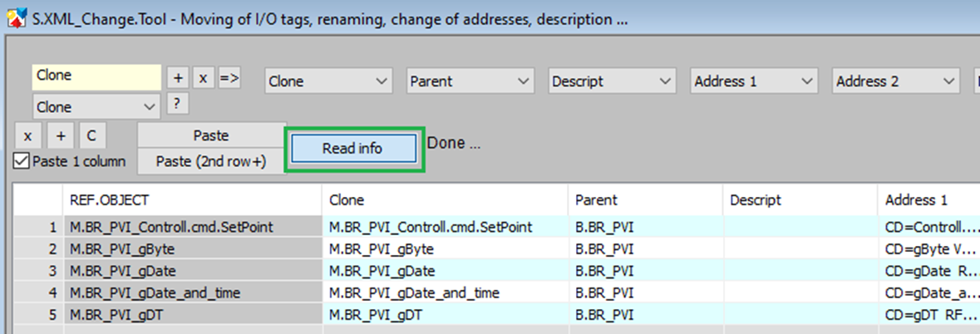980x334 pixels.
Task: Click the 'x' button left of the C button
Action: 27,135
